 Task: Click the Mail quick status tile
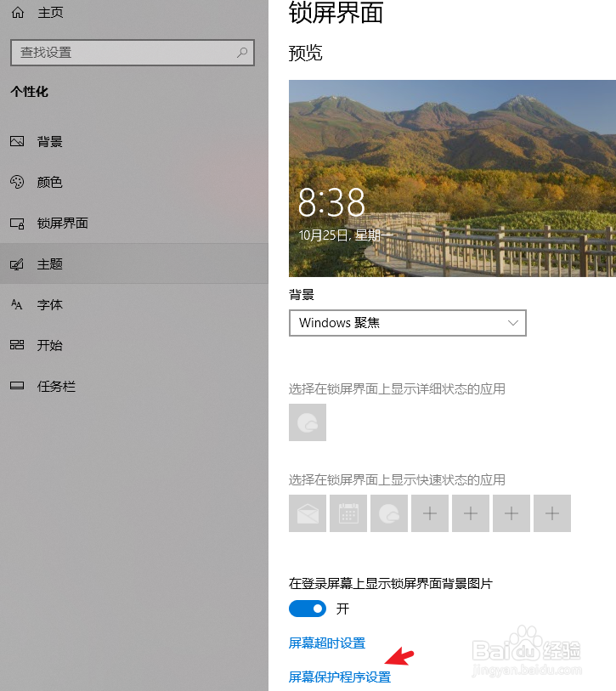pyautogui.click(x=308, y=513)
